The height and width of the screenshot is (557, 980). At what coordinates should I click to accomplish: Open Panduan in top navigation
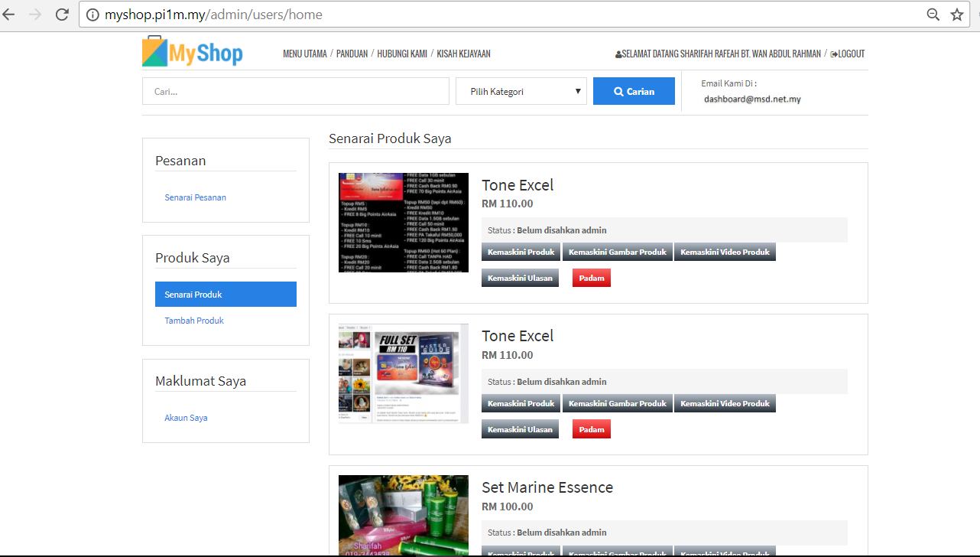tap(352, 54)
